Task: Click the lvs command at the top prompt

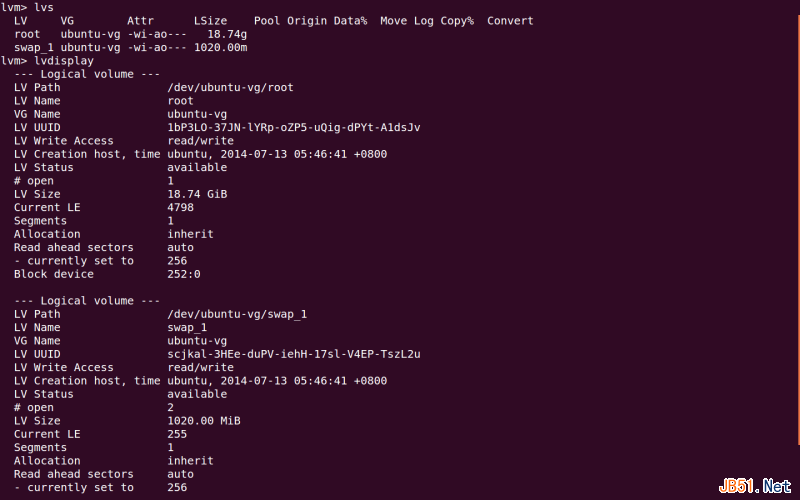Action: click(44, 7)
